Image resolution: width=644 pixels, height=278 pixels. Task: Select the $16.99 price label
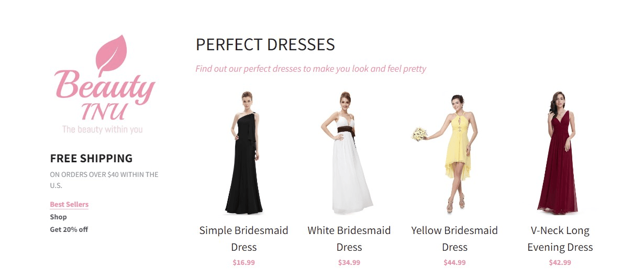(x=244, y=262)
